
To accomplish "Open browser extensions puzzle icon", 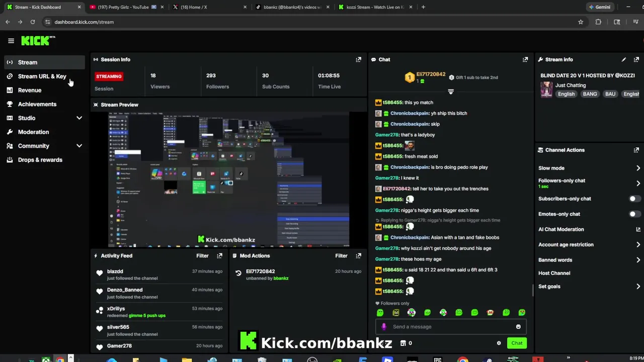I will tap(598, 22).
